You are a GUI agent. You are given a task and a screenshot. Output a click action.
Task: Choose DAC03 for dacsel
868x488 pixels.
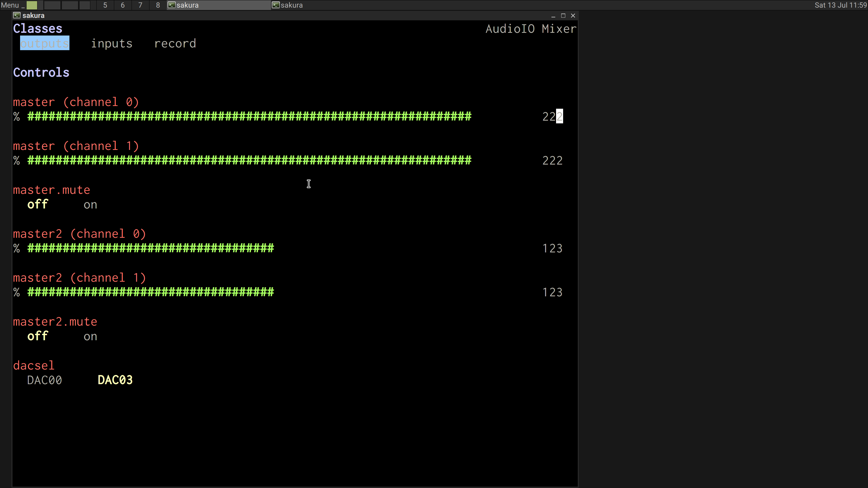click(115, 380)
